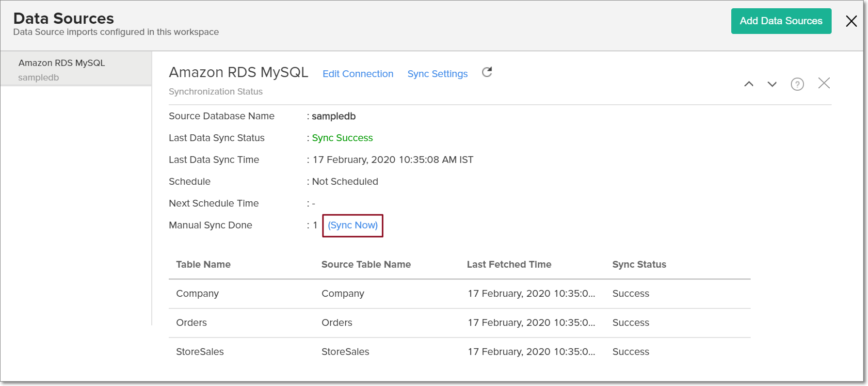Select the Orders table row
This screenshot has height=386, width=868.
[x=192, y=322]
